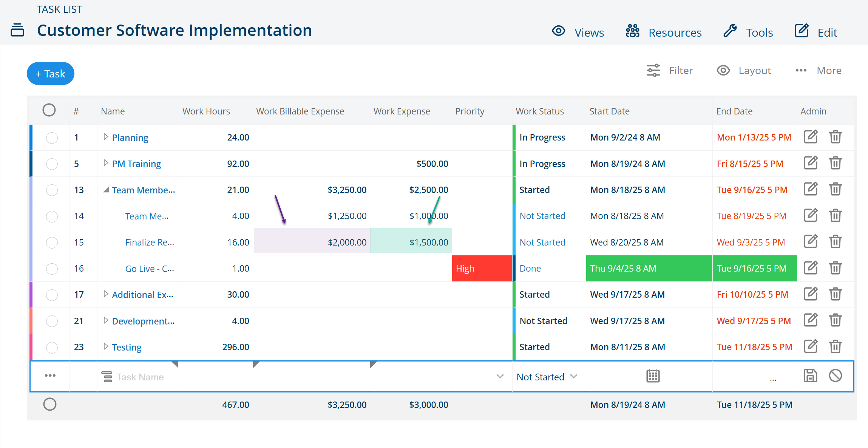The height and width of the screenshot is (448, 868).
Task: Select the row 15 Finalize checkbox
Action: pos(52,243)
